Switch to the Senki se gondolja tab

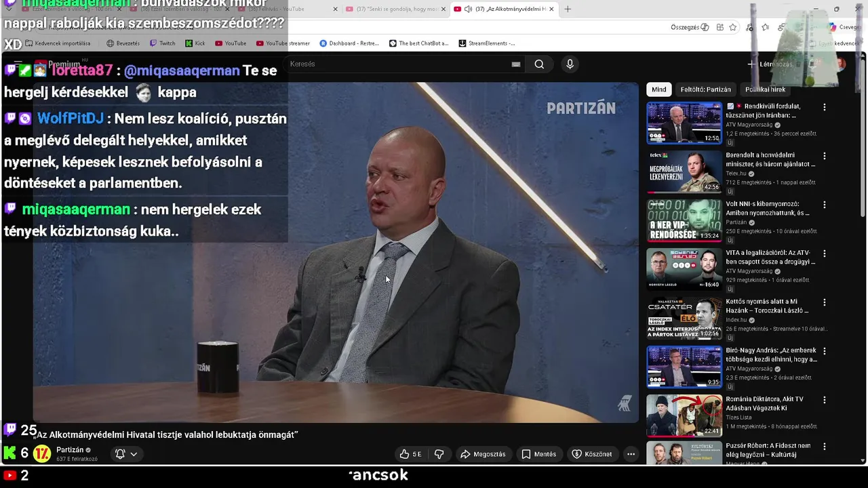pyautogui.click(x=396, y=9)
